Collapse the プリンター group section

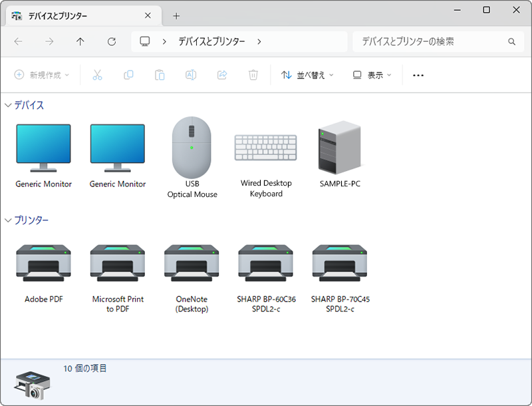coord(8,220)
